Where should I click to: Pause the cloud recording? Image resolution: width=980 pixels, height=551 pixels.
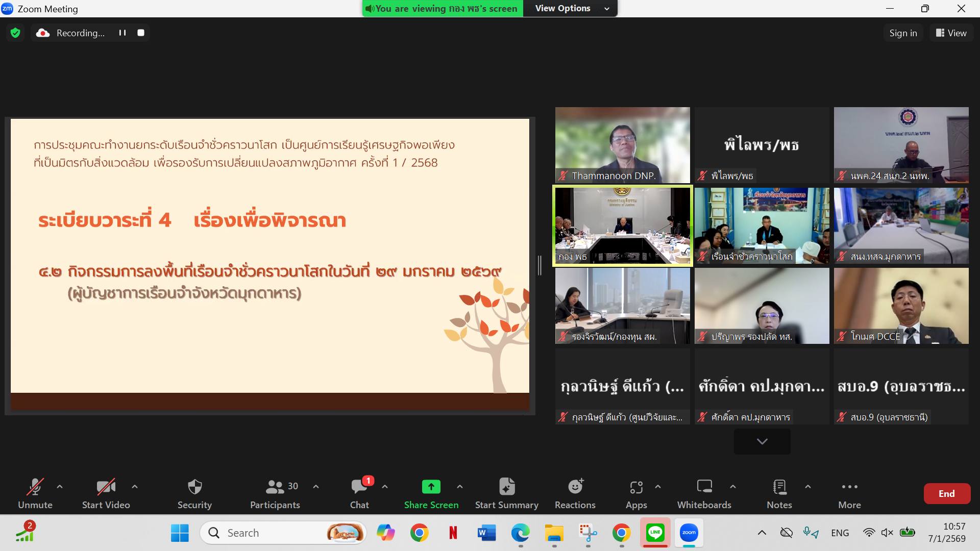tap(122, 33)
